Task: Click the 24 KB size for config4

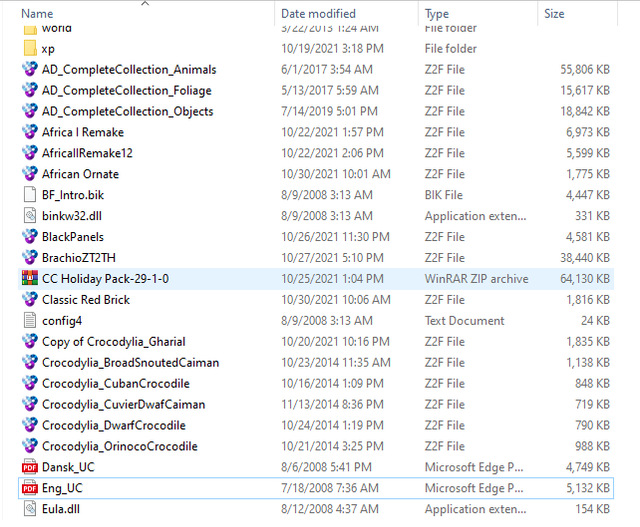Action: pyautogui.click(x=596, y=320)
